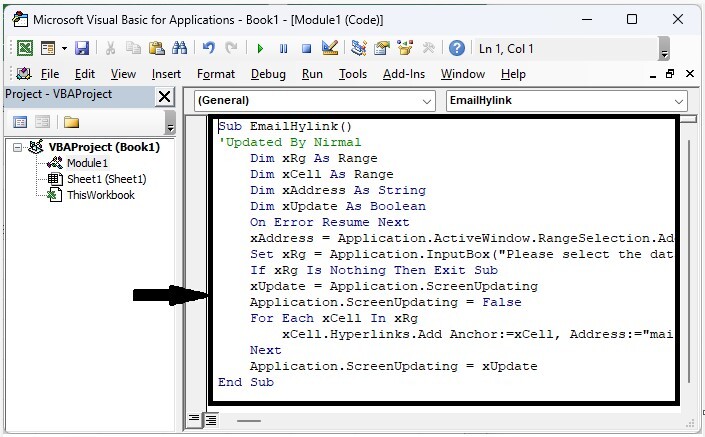Open the Help menu
705x437 pixels.
513,74
